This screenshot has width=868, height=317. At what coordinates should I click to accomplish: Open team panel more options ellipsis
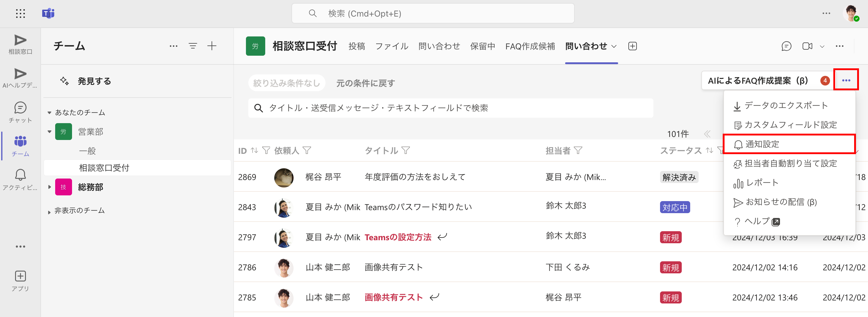174,46
